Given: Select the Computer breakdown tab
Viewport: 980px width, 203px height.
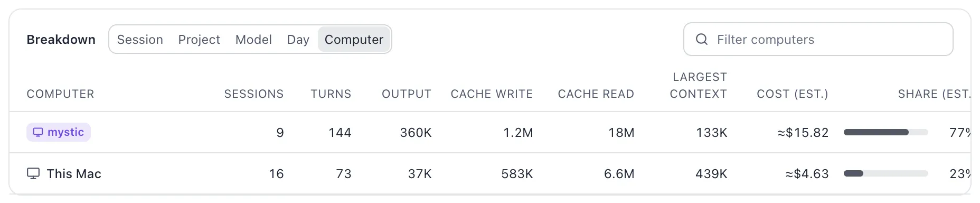Looking at the screenshot, I should pyautogui.click(x=354, y=40).
